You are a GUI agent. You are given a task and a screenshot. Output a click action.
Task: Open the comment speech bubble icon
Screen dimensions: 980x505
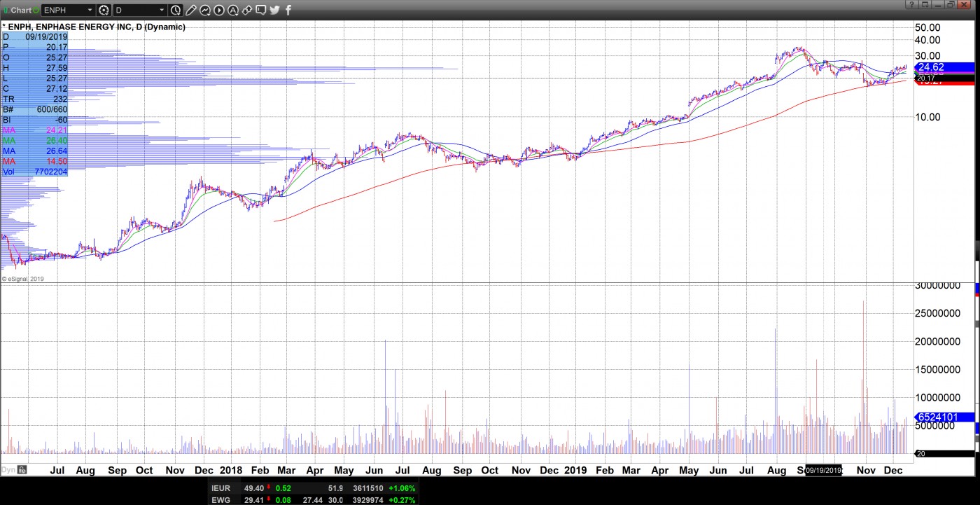[261, 10]
